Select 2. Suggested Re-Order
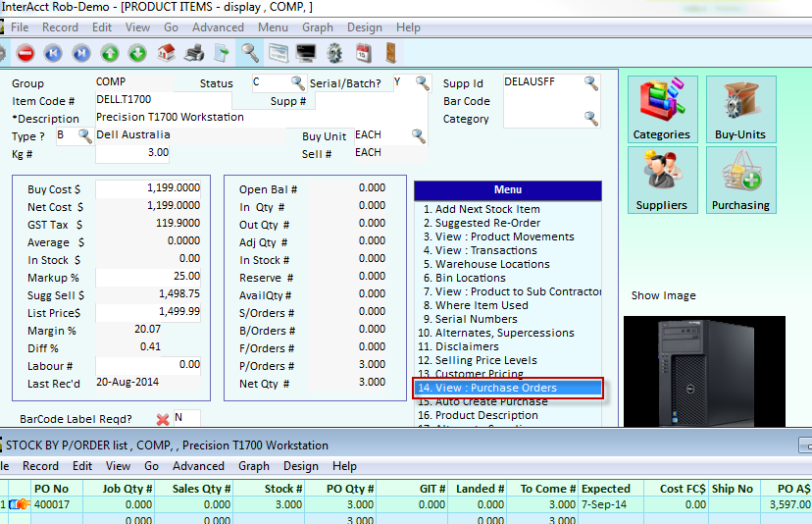812x524 pixels. (x=482, y=223)
